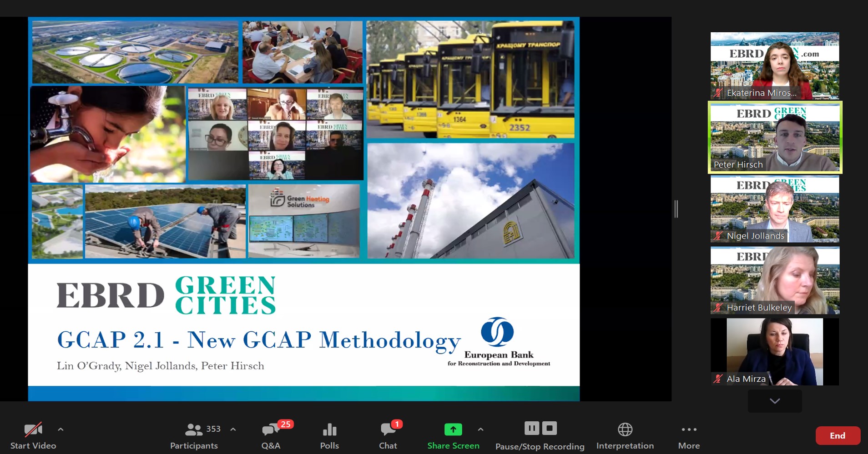Click the participant count 353

coord(213,429)
